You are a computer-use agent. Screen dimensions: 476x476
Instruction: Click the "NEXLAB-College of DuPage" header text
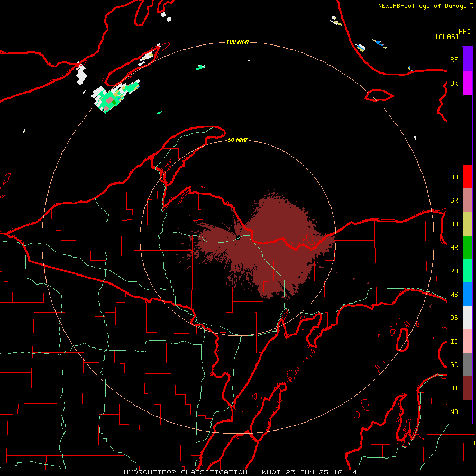tap(422, 6)
